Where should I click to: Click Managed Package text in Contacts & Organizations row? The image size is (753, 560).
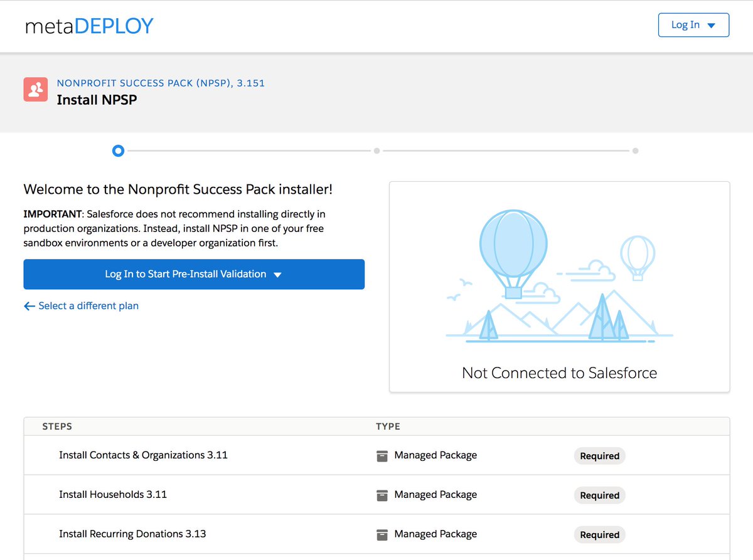point(435,455)
